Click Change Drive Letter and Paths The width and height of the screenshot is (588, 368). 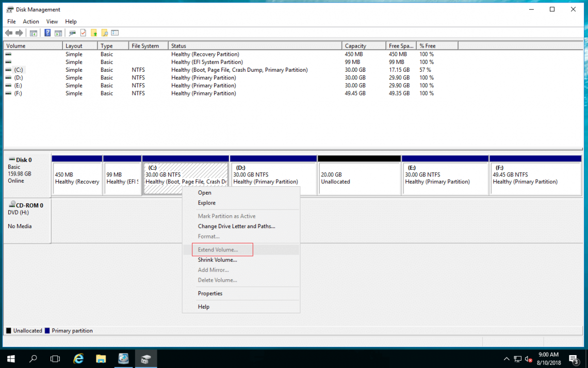pos(236,226)
